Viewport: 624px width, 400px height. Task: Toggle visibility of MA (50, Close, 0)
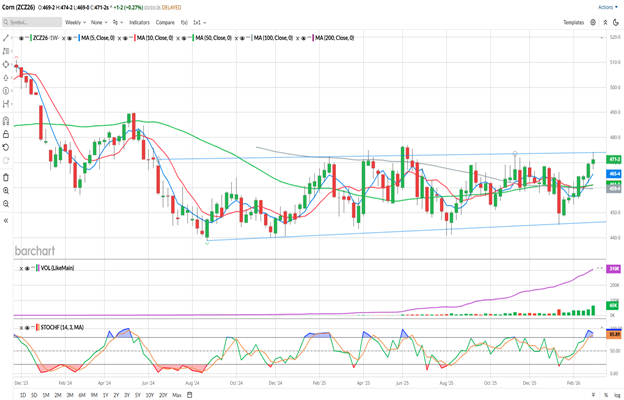184,38
